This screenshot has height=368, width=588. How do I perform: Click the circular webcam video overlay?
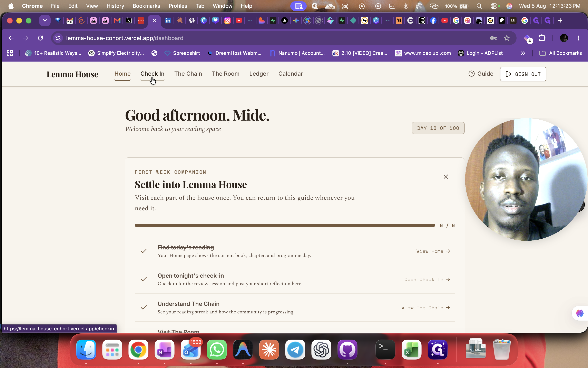[x=526, y=180]
